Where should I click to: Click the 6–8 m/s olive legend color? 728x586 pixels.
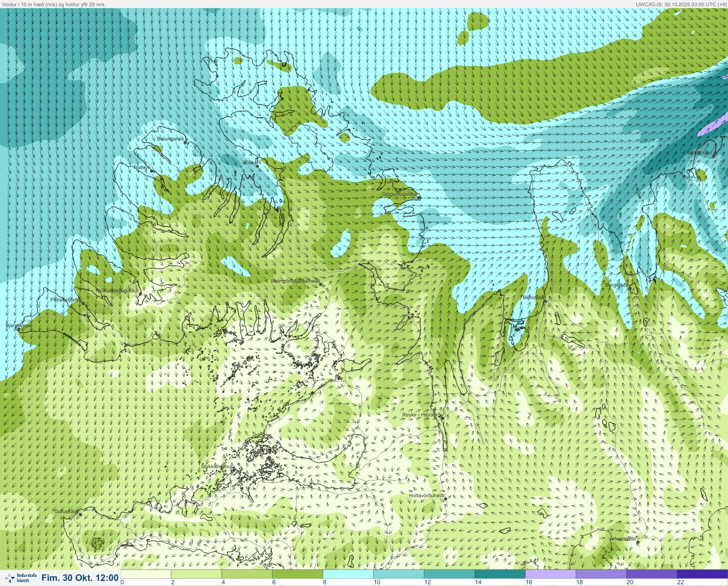click(x=298, y=574)
